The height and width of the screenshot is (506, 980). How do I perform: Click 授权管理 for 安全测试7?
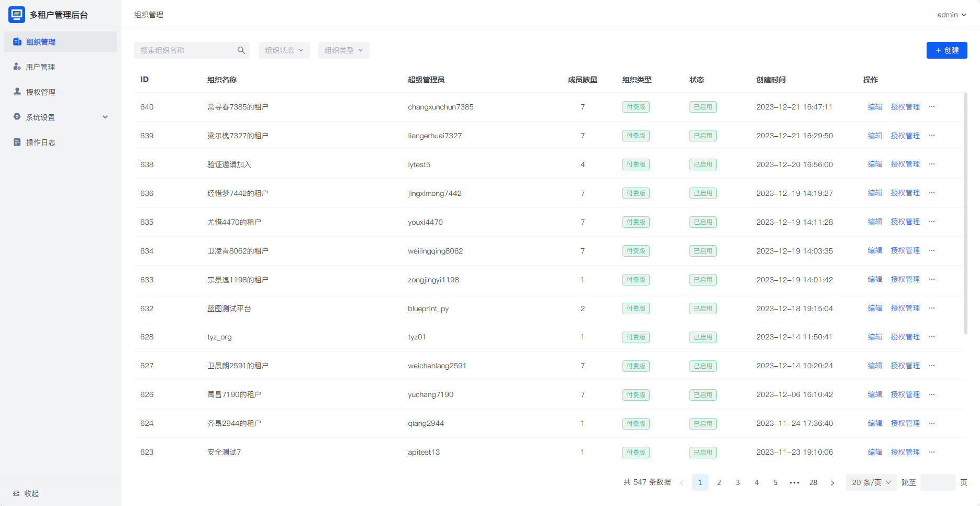[x=905, y=453]
